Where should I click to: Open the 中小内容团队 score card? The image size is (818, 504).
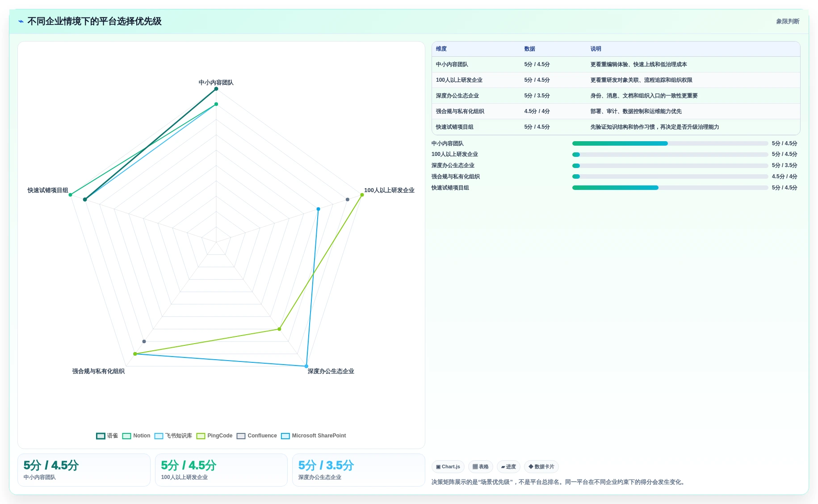click(84, 470)
